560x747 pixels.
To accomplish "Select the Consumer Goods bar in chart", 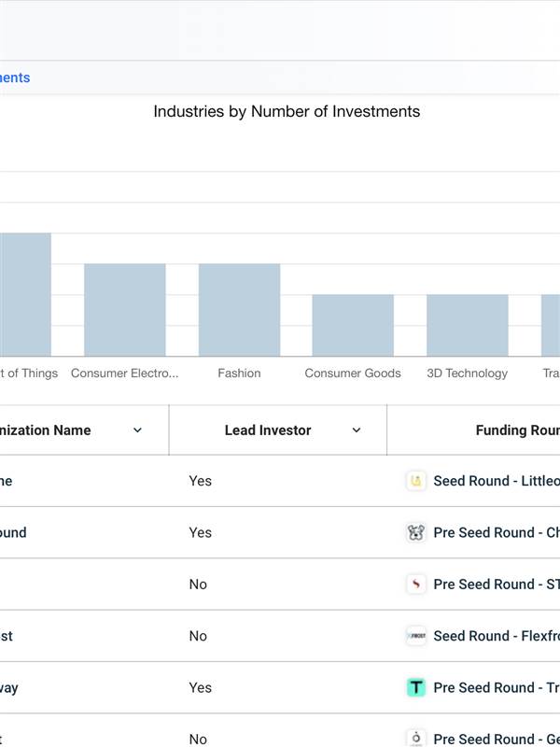I will [353, 325].
